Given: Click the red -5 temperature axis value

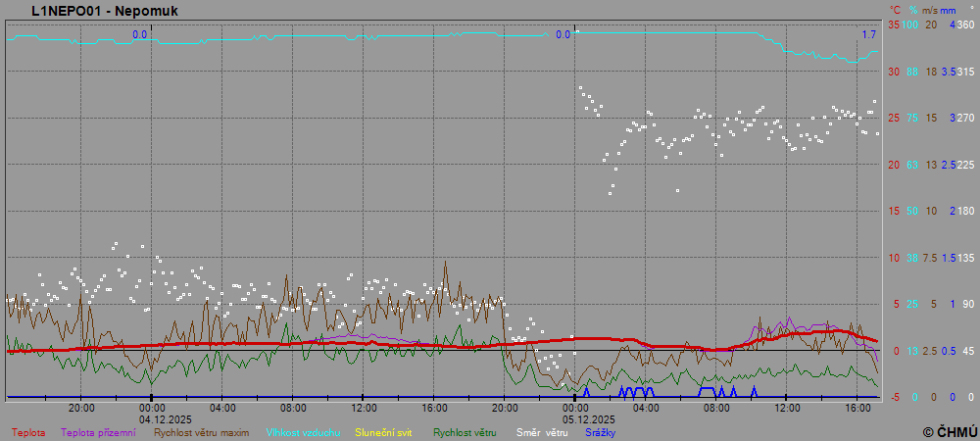Looking at the screenshot, I should (x=893, y=397).
